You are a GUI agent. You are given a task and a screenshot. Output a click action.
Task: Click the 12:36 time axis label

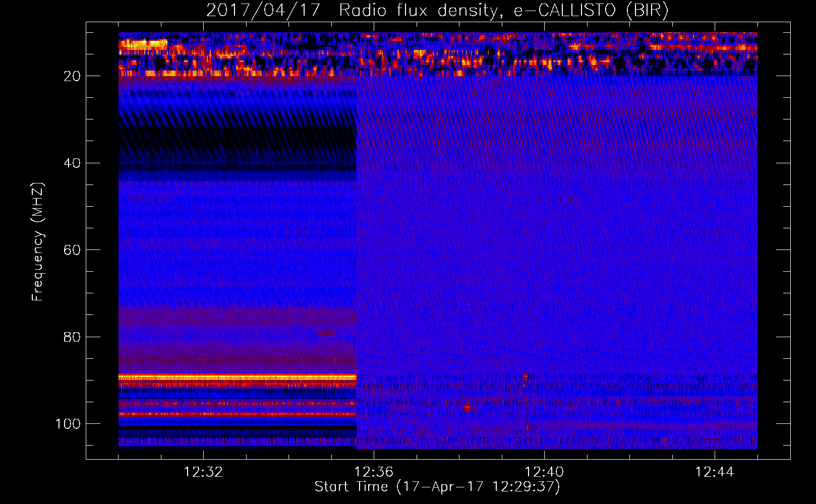374,472
